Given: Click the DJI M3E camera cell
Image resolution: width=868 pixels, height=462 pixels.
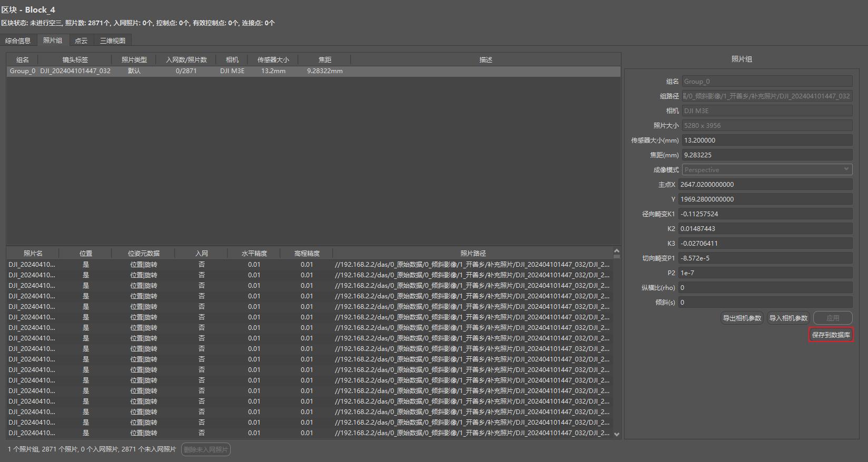Looking at the screenshot, I should point(232,71).
